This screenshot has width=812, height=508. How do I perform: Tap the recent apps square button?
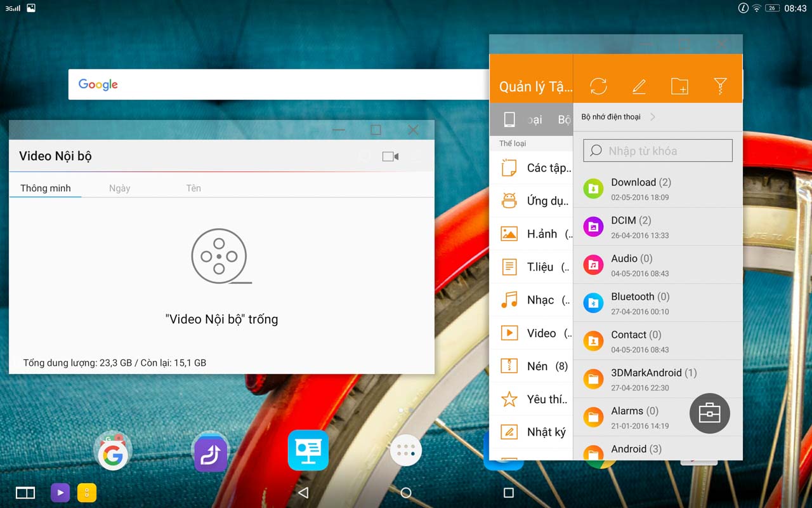click(x=508, y=492)
